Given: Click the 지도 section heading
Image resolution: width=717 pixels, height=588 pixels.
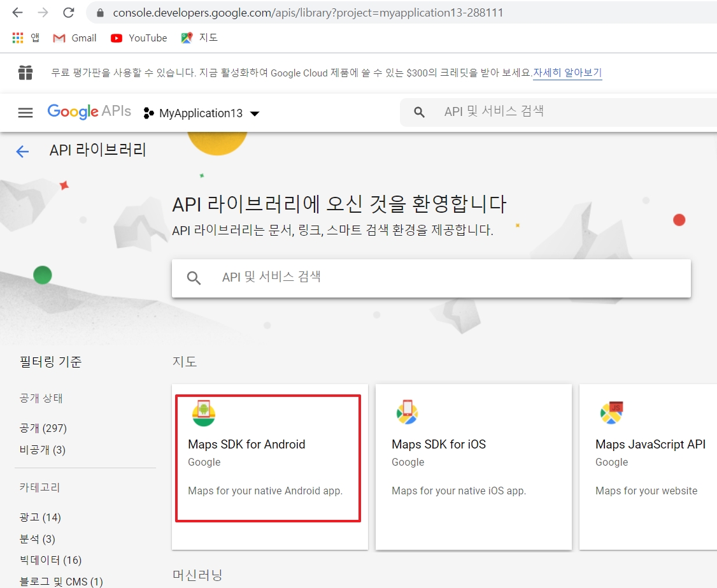Looking at the screenshot, I should point(185,361).
